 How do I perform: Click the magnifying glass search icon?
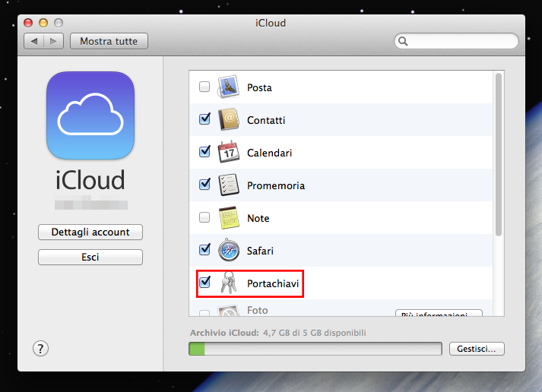click(x=403, y=41)
